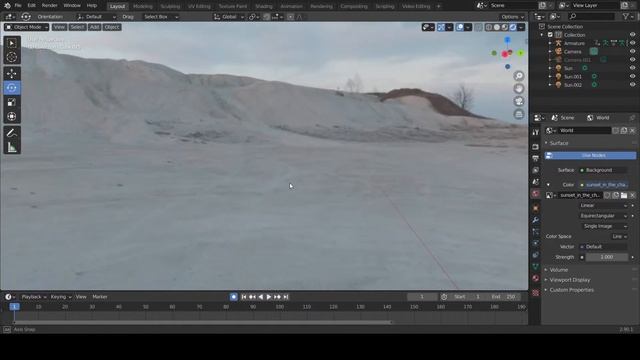
Task: Play the animation forward
Action: 269,297
